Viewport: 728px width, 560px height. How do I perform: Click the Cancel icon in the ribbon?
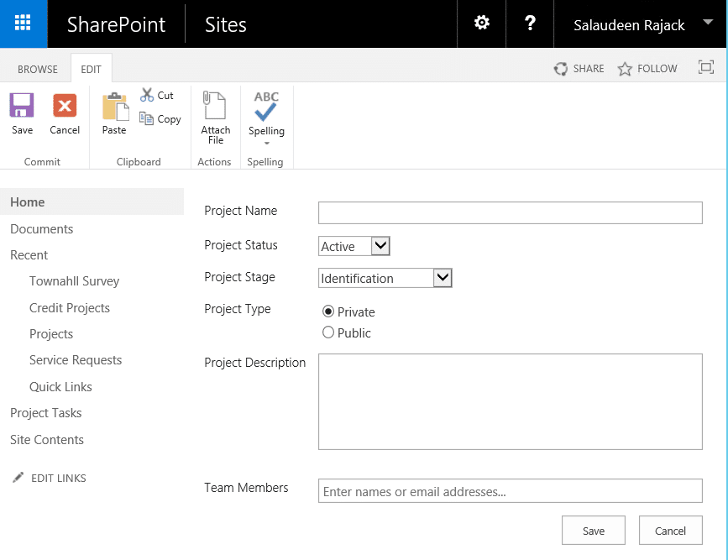tap(64, 109)
